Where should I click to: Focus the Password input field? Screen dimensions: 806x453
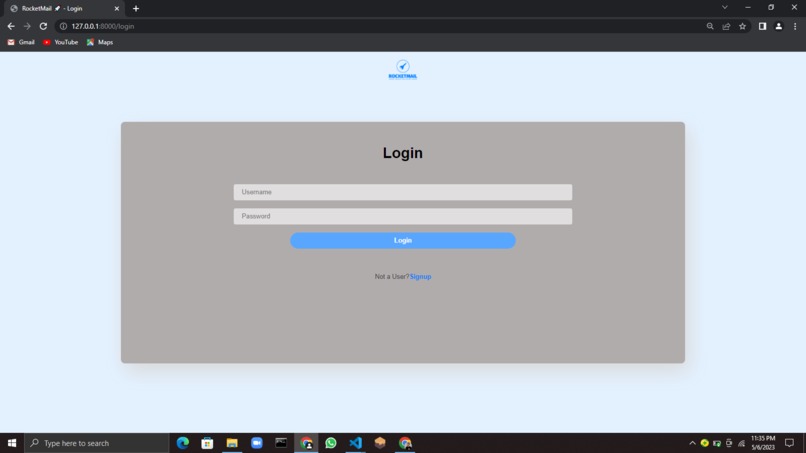click(x=402, y=216)
